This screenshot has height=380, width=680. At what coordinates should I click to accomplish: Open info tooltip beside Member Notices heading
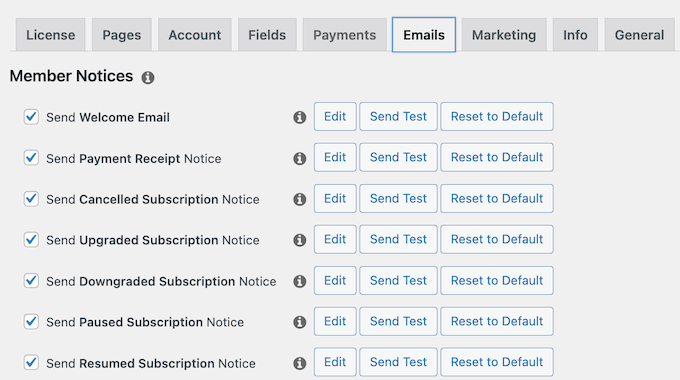pyautogui.click(x=148, y=78)
